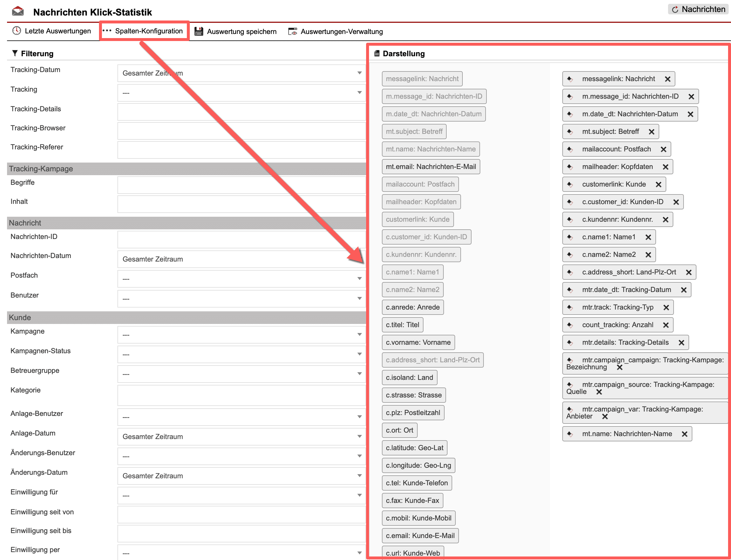Open the Einwilligung für dropdown
The height and width of the screenshot is (560, 731).
tap(241, 495)
